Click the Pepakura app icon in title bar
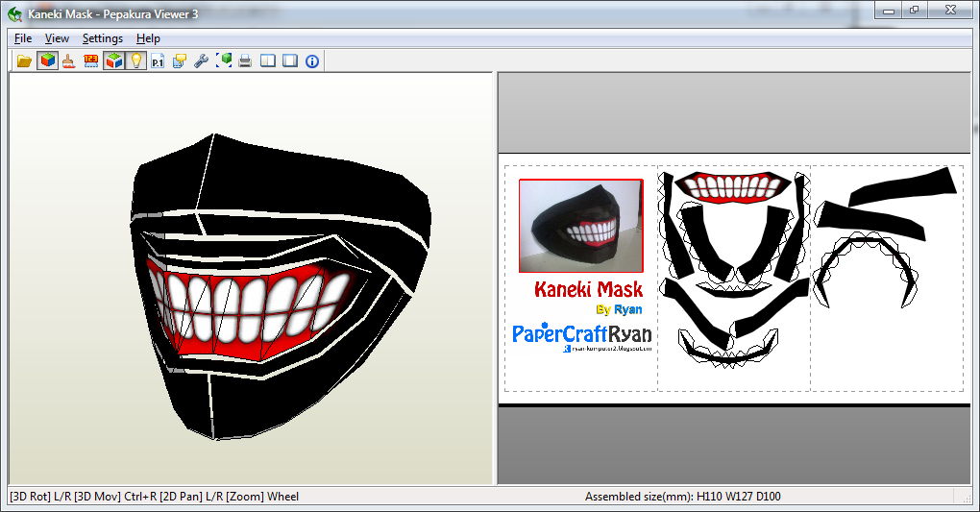Image resolution: width=980 pixels, height=512 pixels. (x=15, y=13)
